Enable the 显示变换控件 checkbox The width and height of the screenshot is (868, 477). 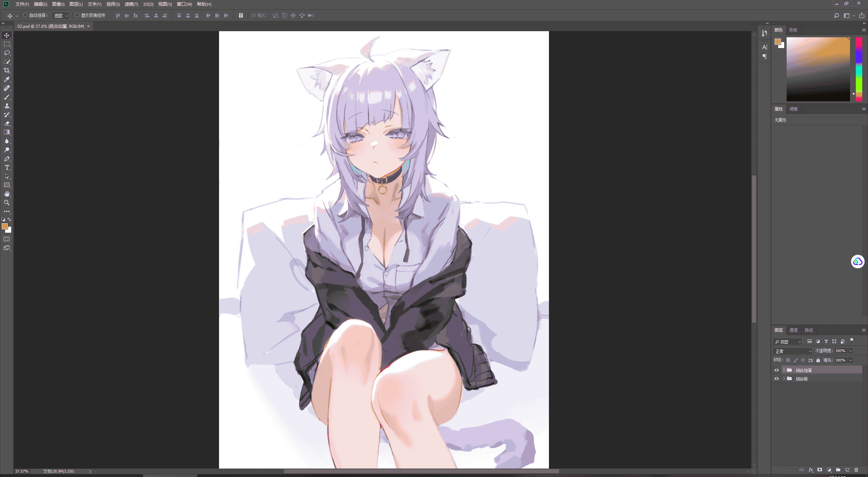(x=77, y=15)
